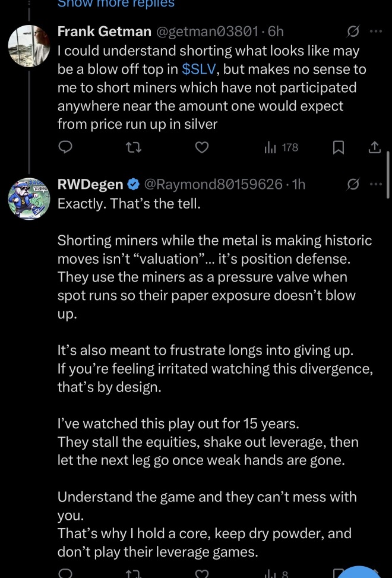Repost Frank Getman's post
The image size is (392, 578).
134,148
